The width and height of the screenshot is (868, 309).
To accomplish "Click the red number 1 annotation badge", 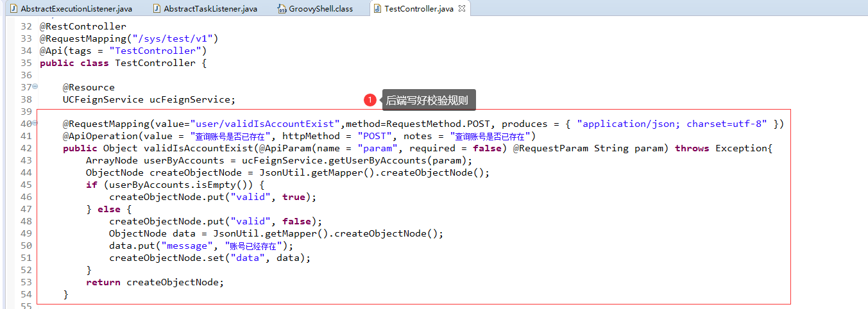I will 370,100.
